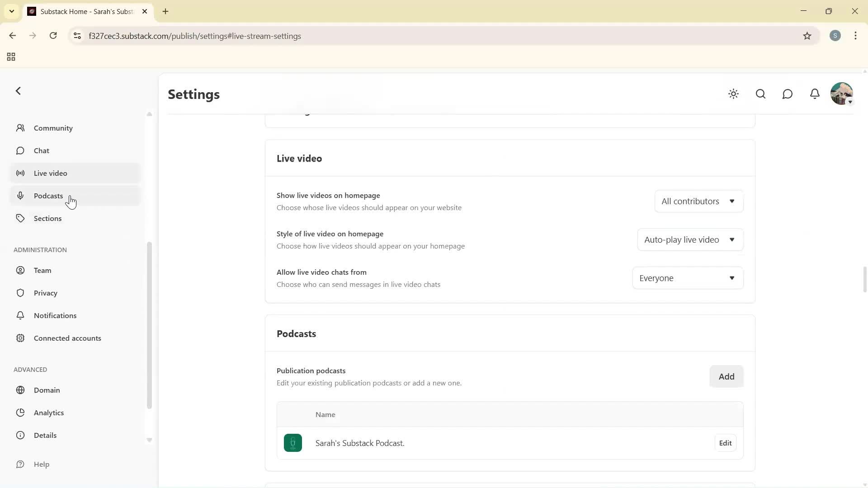The width and height of the screenshot is (868, 488).
Task: Open Notifications settings from the sidebar
Action: pyautogui.click(x=56, y=315)
